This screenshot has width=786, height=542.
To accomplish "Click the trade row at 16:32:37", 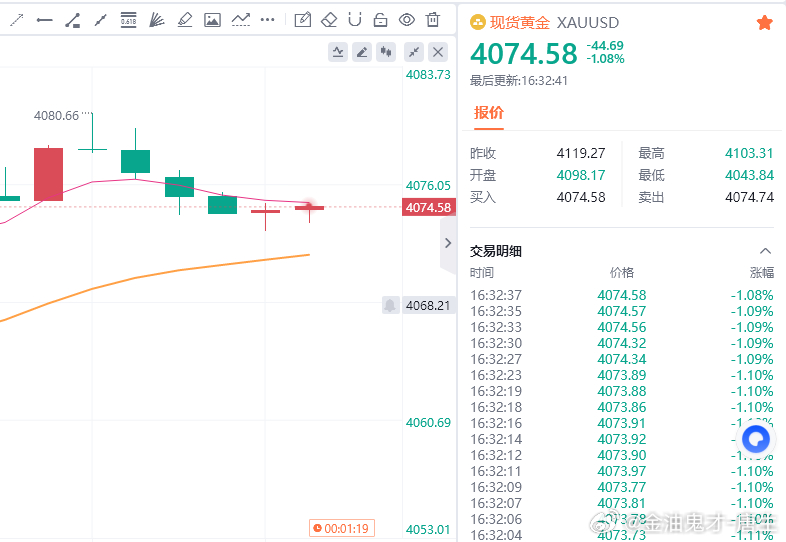I will click(x=622, y=295).
